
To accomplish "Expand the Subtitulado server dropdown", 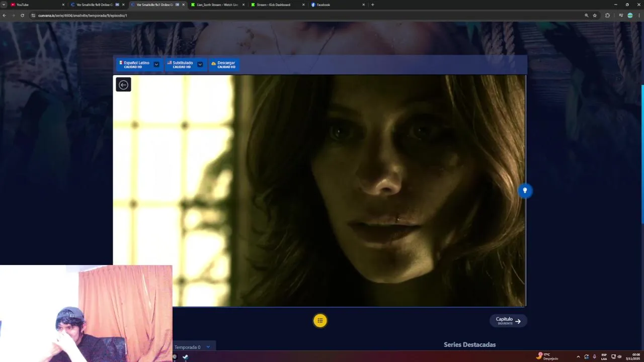I will [200, 64].
